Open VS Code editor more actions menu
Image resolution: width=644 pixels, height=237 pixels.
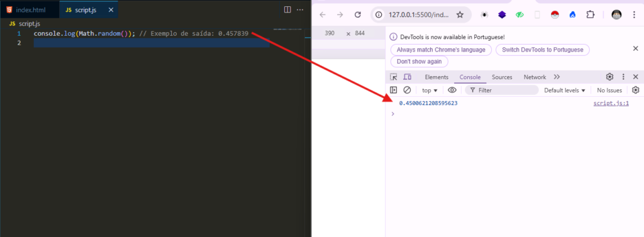coord(300,9)
